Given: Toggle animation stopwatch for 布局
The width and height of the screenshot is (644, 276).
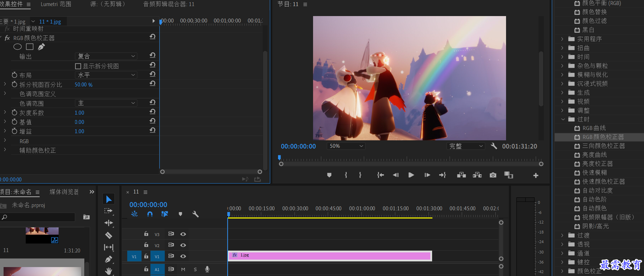Looking at the screenshot, I should pos(14,75).
